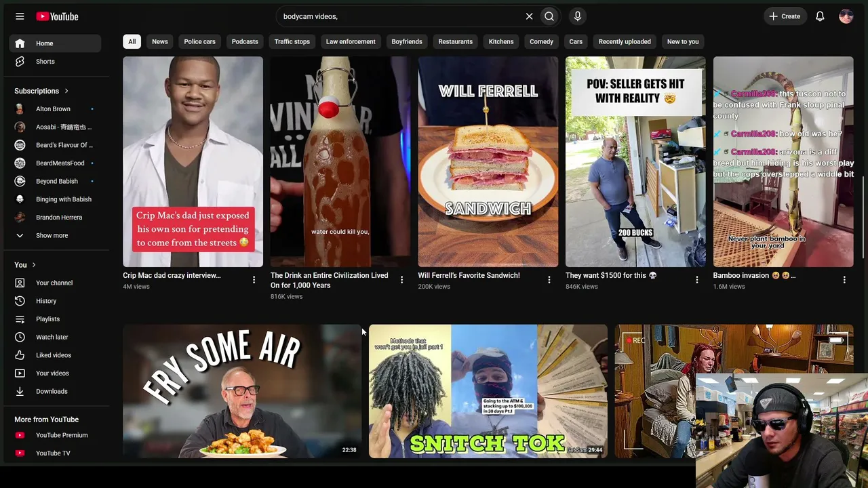This screenshot has height=488, width=868.
Task: Open Watch later list
Action: (x=55, y=337)
